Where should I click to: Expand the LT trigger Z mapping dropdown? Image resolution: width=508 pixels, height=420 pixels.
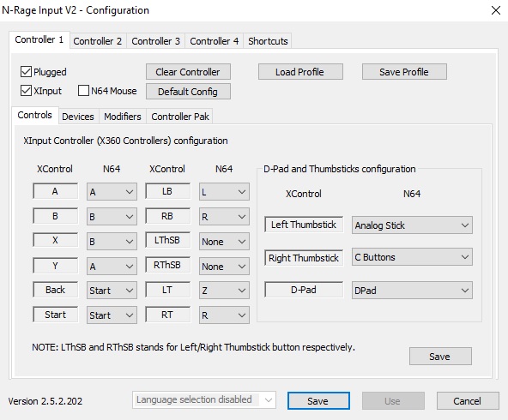tap(224, 291)
